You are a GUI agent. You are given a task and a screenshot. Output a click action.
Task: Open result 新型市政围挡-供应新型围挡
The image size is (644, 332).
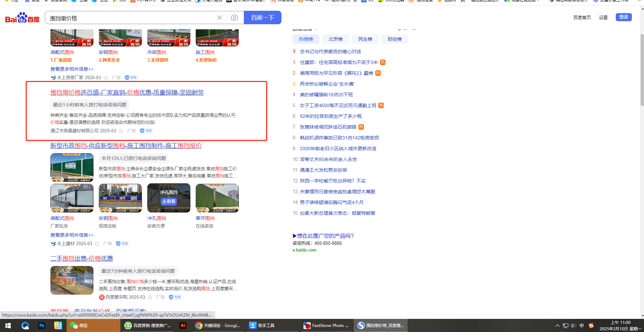126,146
